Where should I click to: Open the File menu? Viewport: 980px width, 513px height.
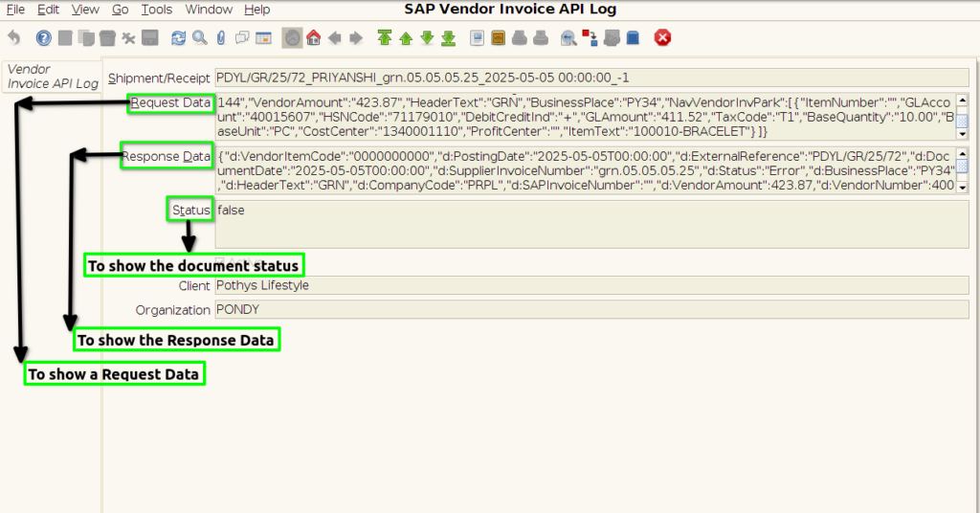[15, 10]
